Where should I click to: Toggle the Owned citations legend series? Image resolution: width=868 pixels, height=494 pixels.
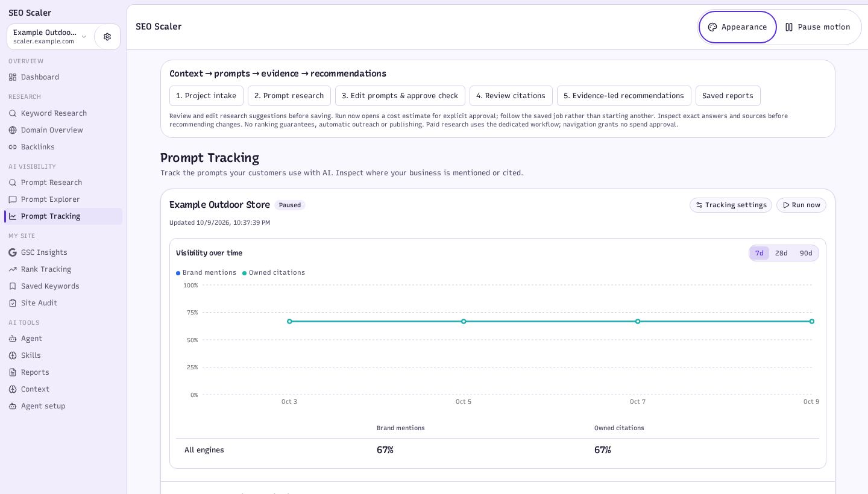pyautogui.click(x=274, y=273)
